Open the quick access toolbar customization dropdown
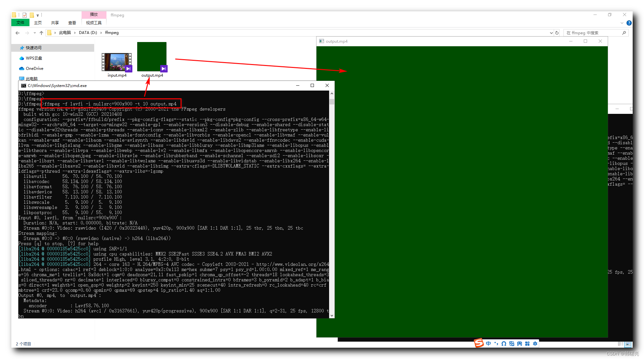 point(37,15)
